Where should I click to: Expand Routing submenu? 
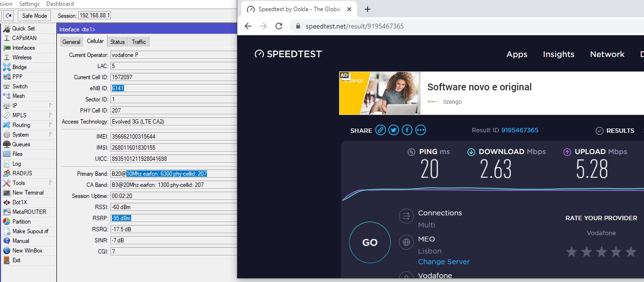coord(50,125)
